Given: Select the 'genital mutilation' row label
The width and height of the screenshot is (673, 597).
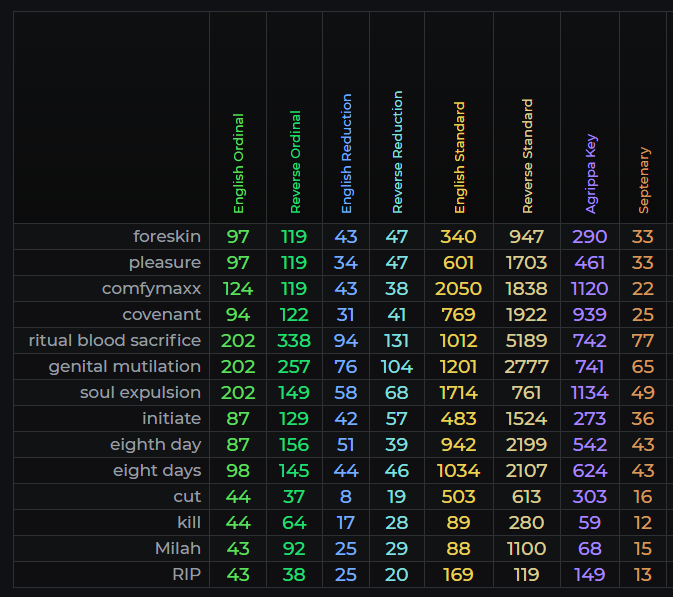Looking at the screenshot, I should (124, 367).
